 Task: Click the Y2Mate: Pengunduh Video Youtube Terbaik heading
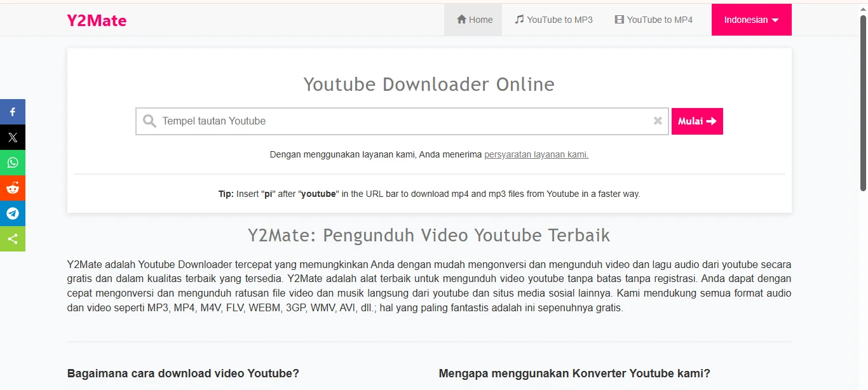pos(429,236)
